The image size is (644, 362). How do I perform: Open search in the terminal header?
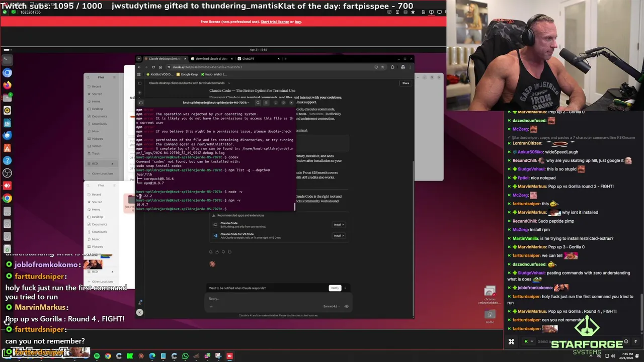(x=258, y=103)
